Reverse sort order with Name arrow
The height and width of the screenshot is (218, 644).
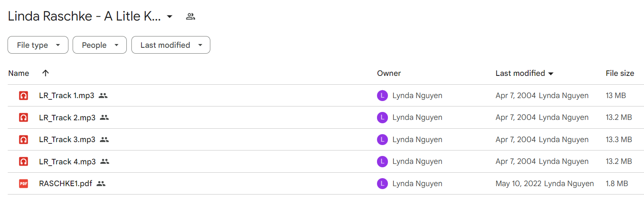pyautogui.click(x=46, y=73)
